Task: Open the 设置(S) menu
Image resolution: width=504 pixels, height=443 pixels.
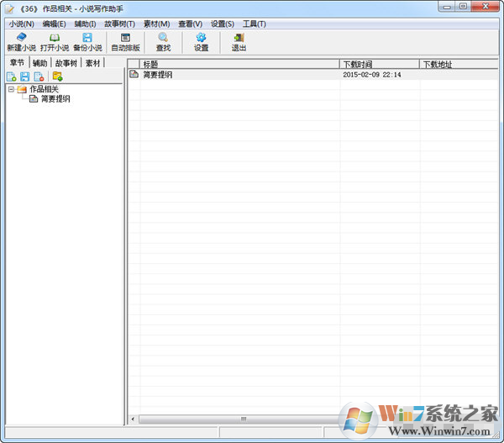Action: point(223,24)
